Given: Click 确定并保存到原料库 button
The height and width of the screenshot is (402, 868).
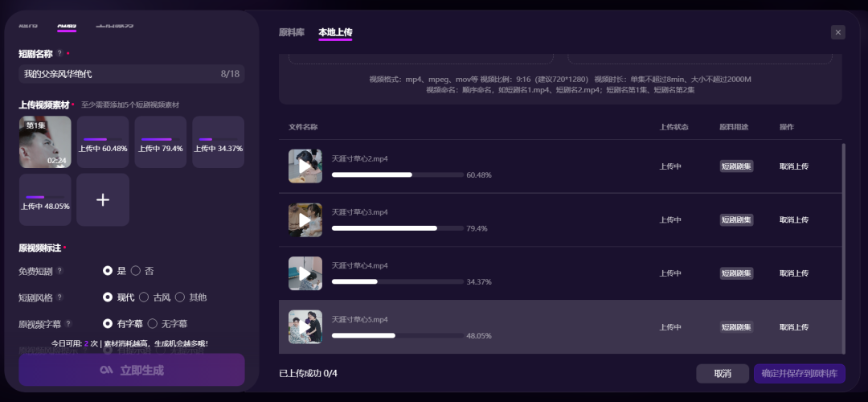Looking at the screenshot, I should coord(800,374).
